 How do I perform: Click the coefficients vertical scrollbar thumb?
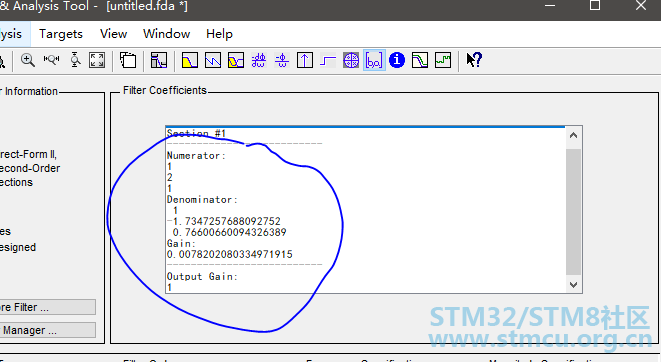[x=573, y=212]
